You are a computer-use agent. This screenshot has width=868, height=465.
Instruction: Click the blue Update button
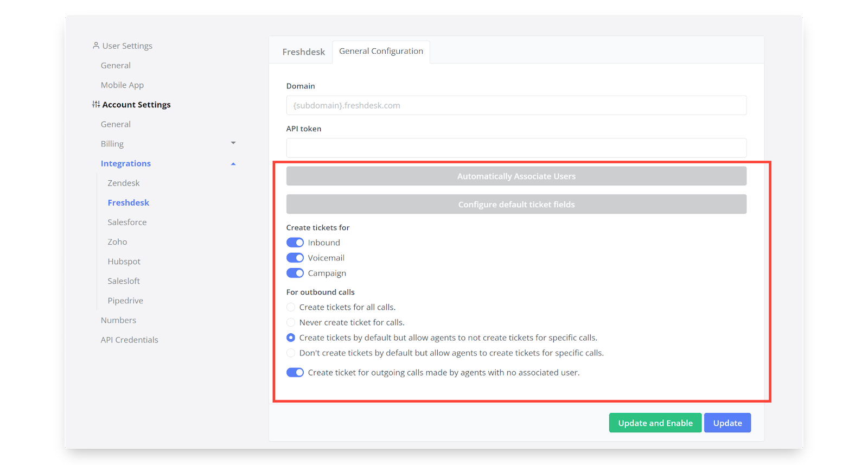(x=727, y=423)
